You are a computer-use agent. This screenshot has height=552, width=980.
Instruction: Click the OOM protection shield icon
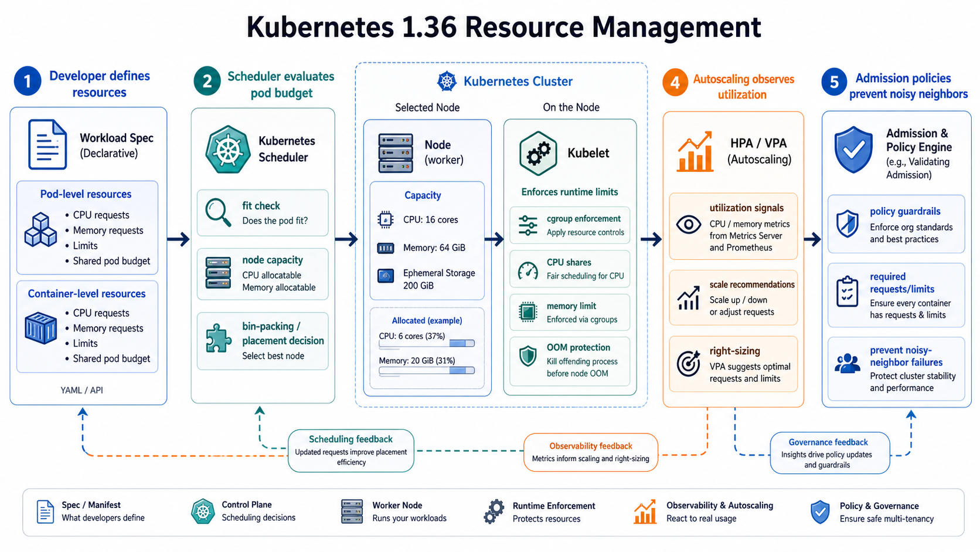(528, 356)
